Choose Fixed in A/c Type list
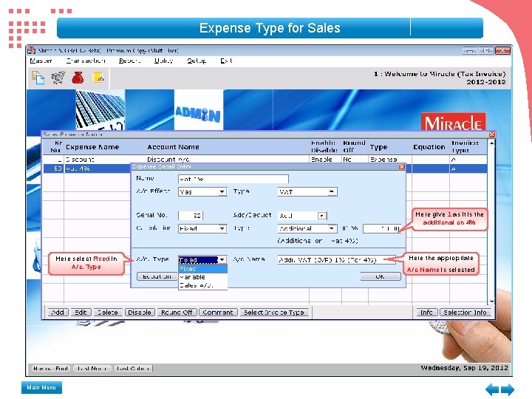 [202, 269]
